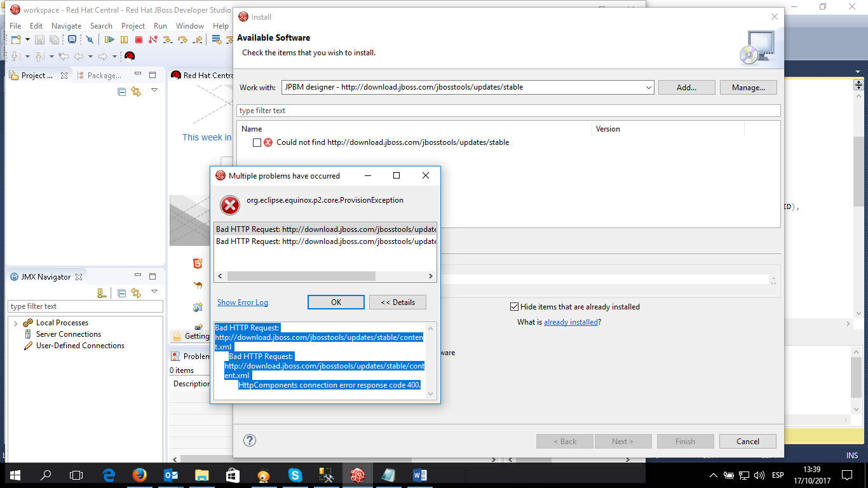This screenshot has width=868, height=488.
Task: Click the Resume debug toolbar icon
Action: [109, 40]
